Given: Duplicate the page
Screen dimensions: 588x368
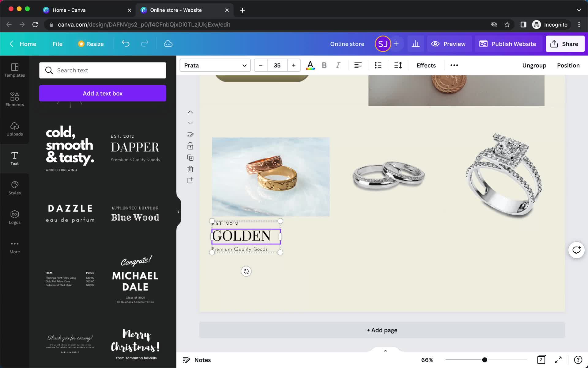Looking at the screenshot, I should (190, 158).
